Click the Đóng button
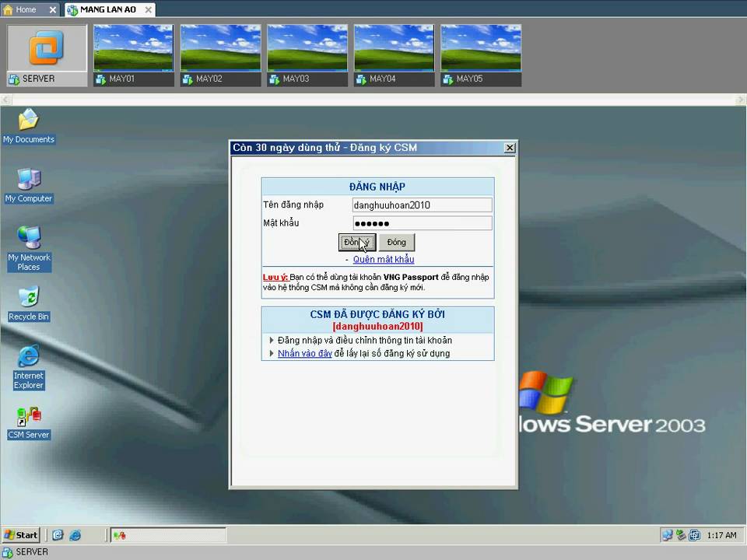The width and height of the screenshot is (747, 560). pos(396,243)
